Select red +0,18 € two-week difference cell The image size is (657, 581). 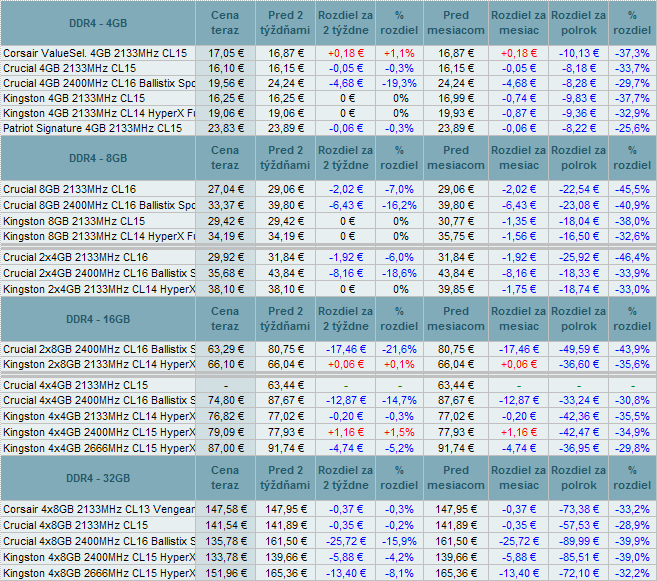tap(346, 53)
